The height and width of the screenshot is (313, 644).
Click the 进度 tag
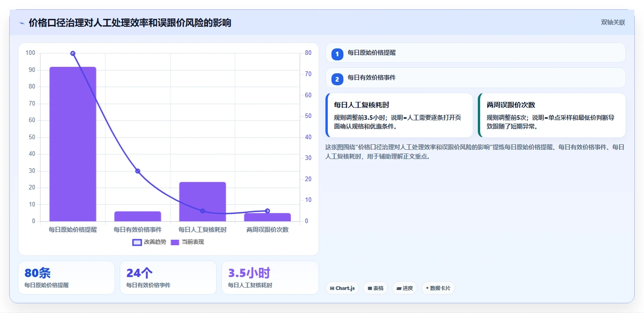pyautogui.click(x=405, y=288)
